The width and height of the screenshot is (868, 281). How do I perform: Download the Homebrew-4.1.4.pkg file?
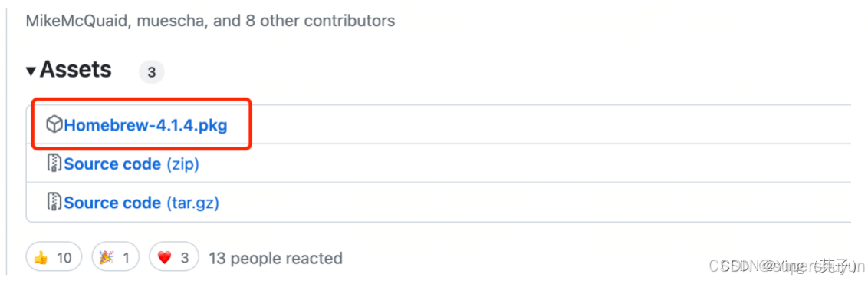pyautogui.click(x=146, y=124)
